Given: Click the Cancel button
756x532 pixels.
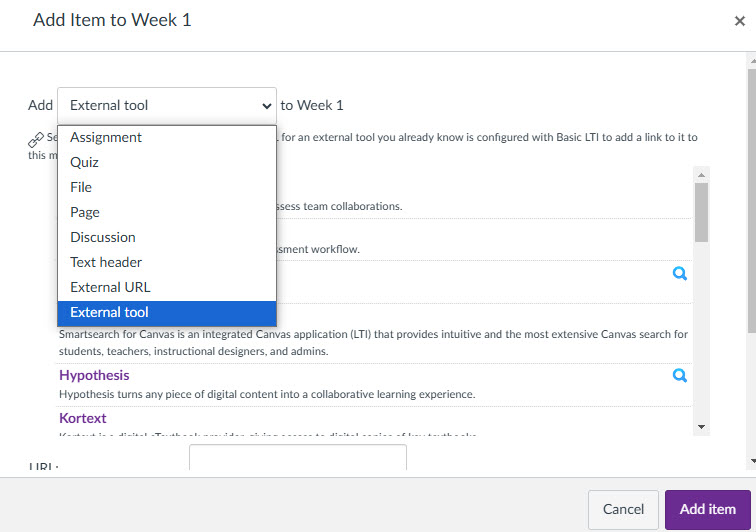Looking at the screenshot, I should point(623,509).
